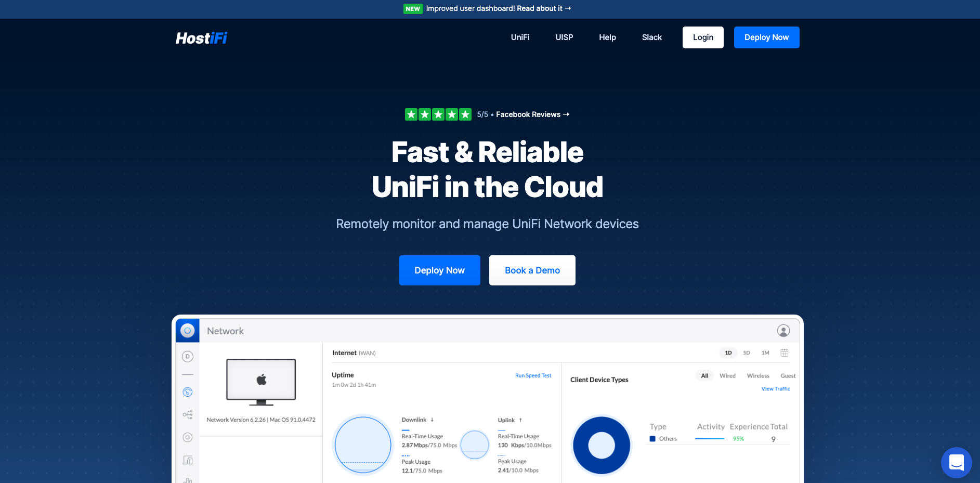Open the Slack menu item

pos(651,37)
